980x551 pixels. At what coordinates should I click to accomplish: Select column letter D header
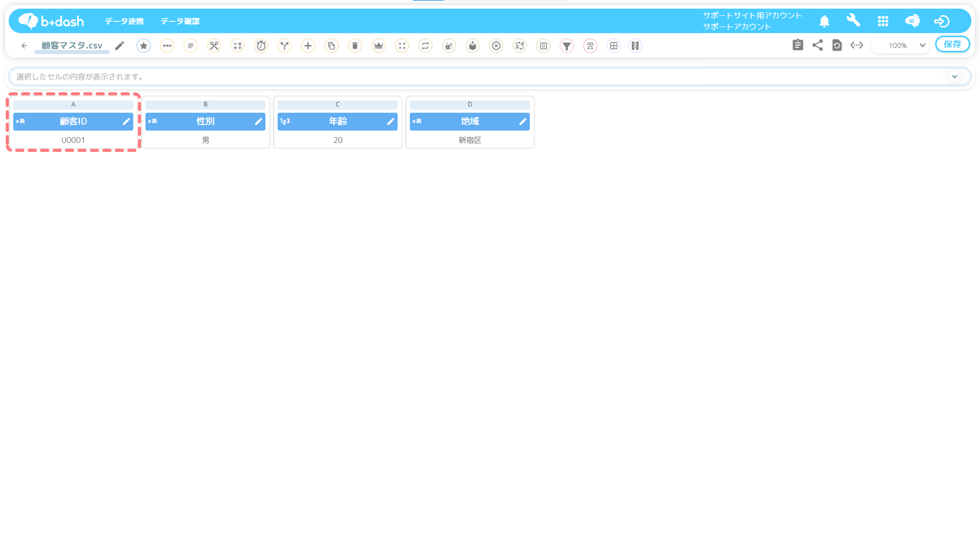coord(470,105)
